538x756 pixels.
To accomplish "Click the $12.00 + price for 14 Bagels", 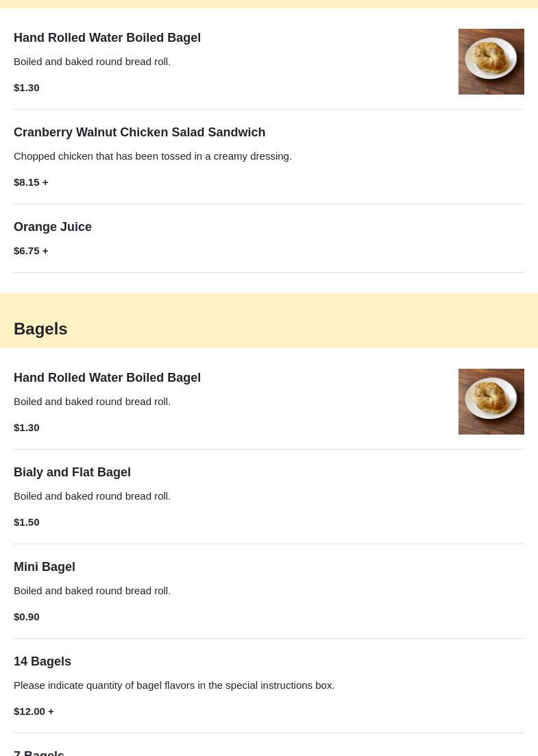I will click(34, 711).
